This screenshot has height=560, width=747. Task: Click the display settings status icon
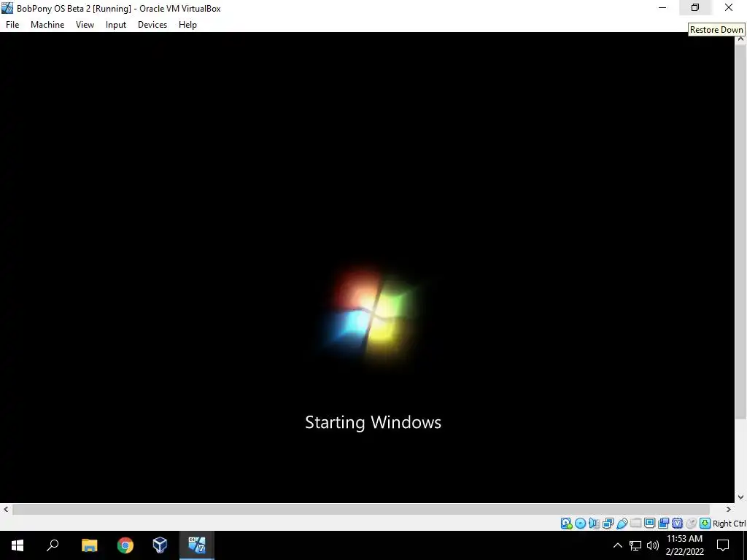point(649,524)
